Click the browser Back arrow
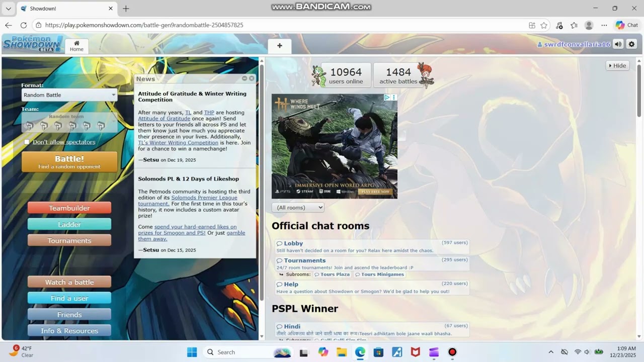This screenshot has width=644, height=362. 8,25
